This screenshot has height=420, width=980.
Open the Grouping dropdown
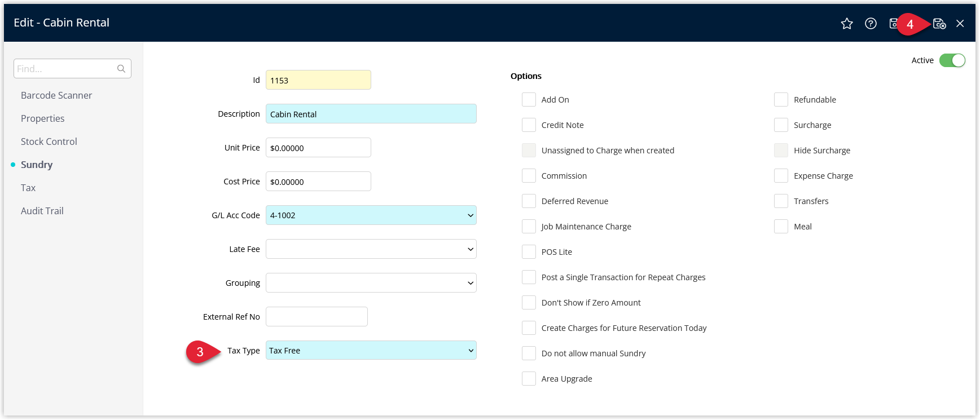coord(371,283)
